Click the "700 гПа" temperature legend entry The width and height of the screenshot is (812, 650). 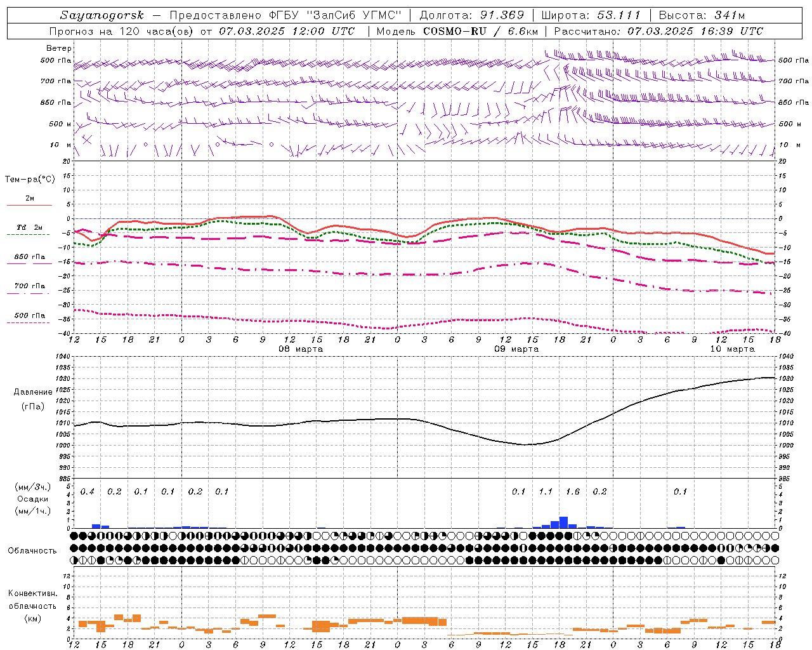point(30,286)
